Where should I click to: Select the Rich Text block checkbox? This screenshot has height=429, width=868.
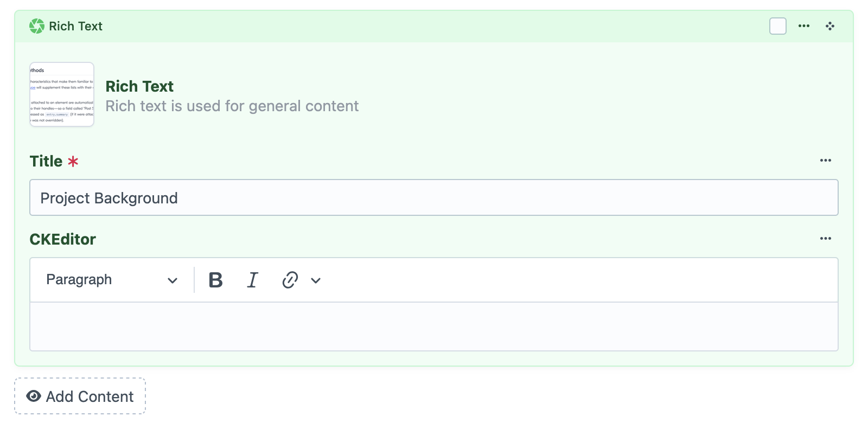(x=777, y=26)
